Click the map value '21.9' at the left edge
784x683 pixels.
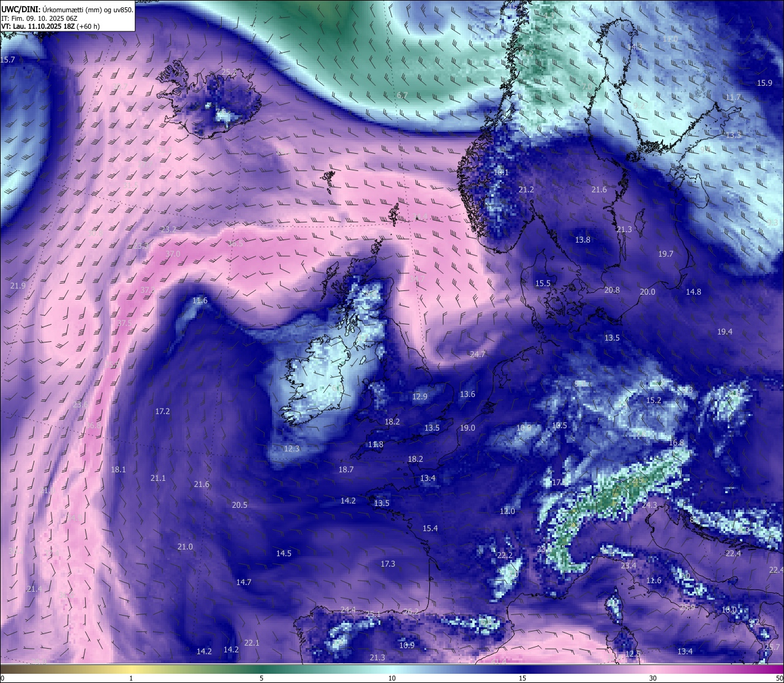(x=18, y=286)
